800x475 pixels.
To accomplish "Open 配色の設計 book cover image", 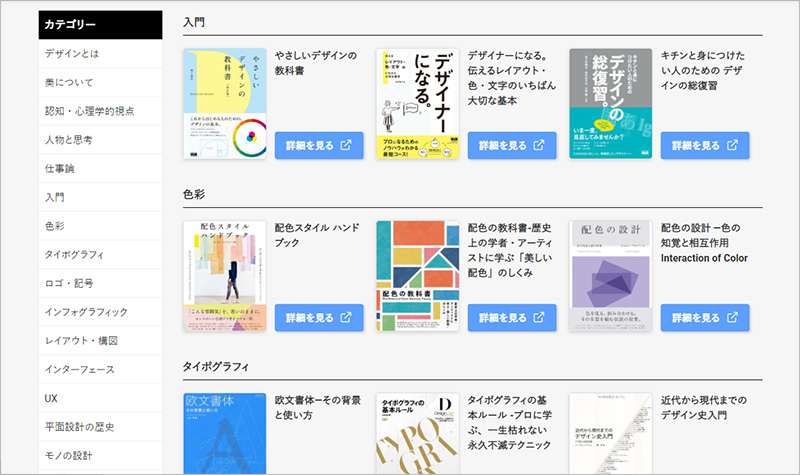I will (611, 276).
